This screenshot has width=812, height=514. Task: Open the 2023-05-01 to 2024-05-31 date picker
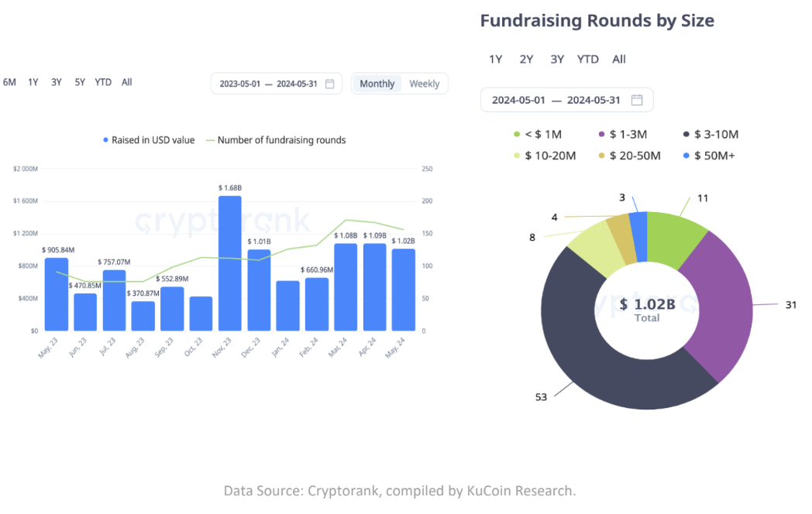coord(268,84)
